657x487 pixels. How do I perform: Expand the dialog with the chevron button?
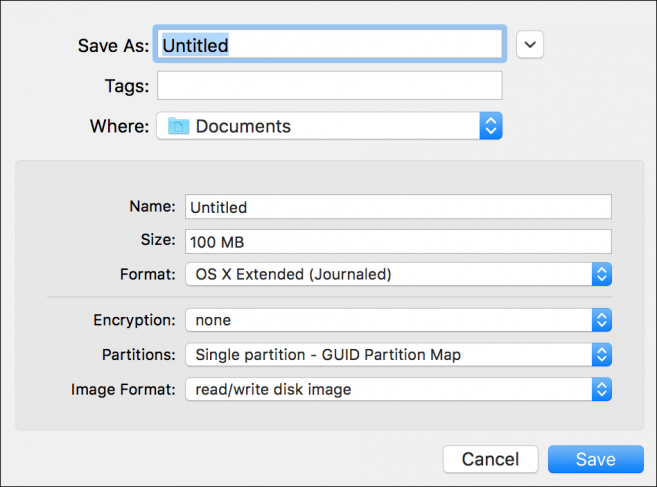tap(530, 45)
